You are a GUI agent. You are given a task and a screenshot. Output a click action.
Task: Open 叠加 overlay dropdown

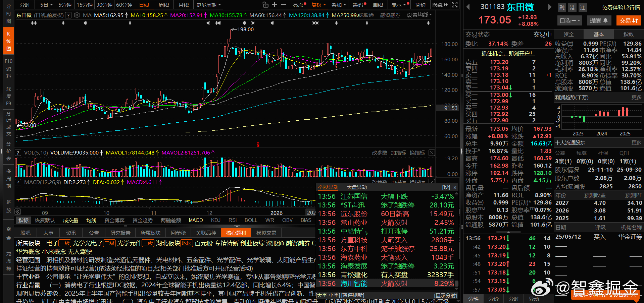pyautogui.click(x=338, y=5)
